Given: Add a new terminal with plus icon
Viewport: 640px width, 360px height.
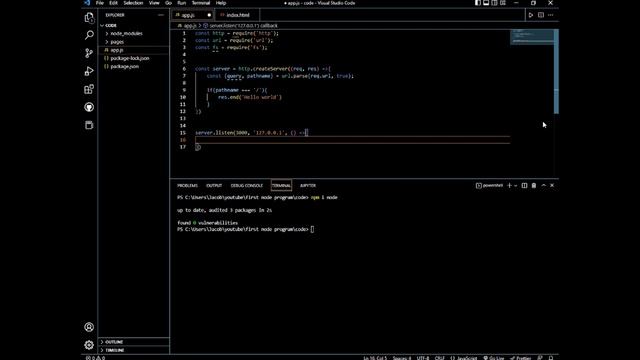Looking at the screenshot, I should point(509,185).
